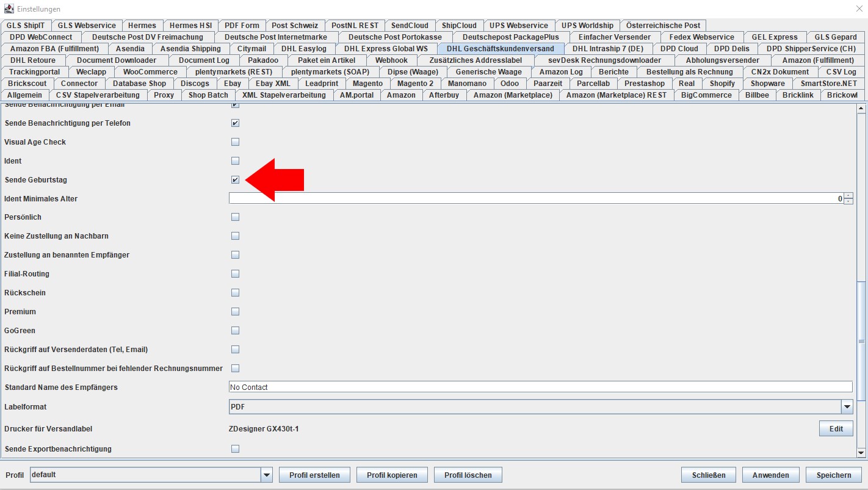Enable the Persönlich checkbox
The height and width of the screenshot is (490, 868).
pos(235,217)
